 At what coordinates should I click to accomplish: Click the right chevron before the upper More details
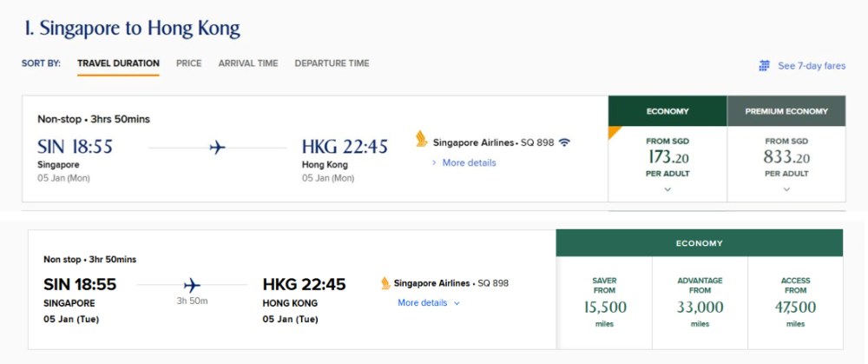point(434,162)
